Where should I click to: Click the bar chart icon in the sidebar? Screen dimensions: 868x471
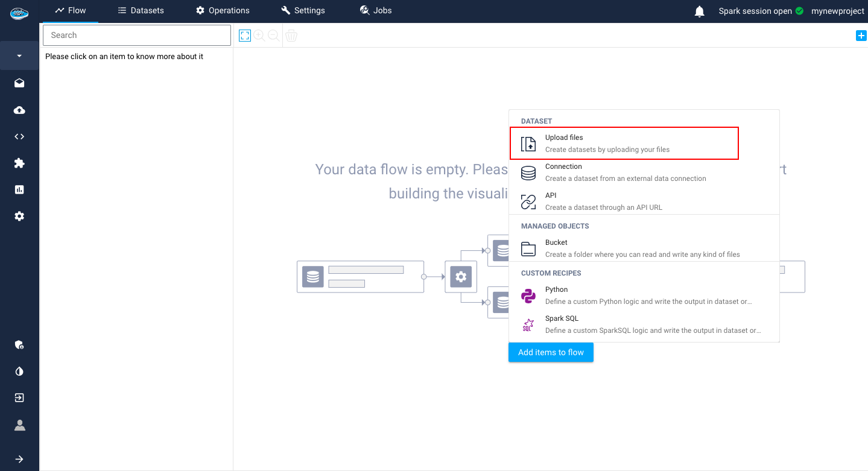pos(19,189)
